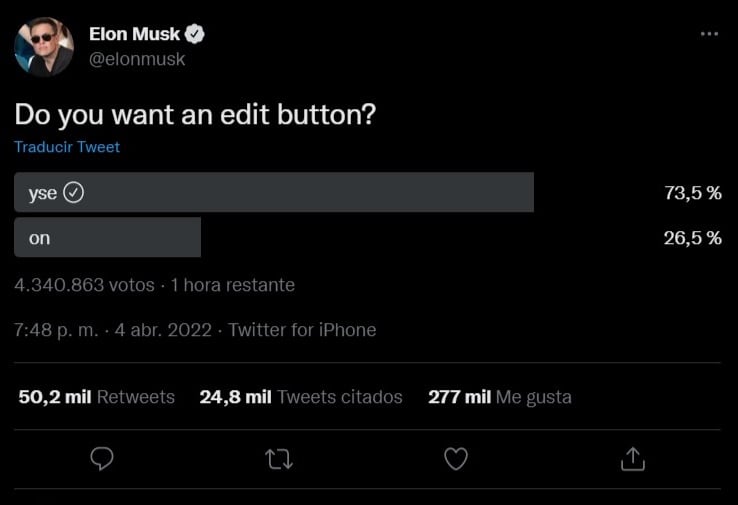
Task: Retweet using the arrows icon
Action: (279, 458)
